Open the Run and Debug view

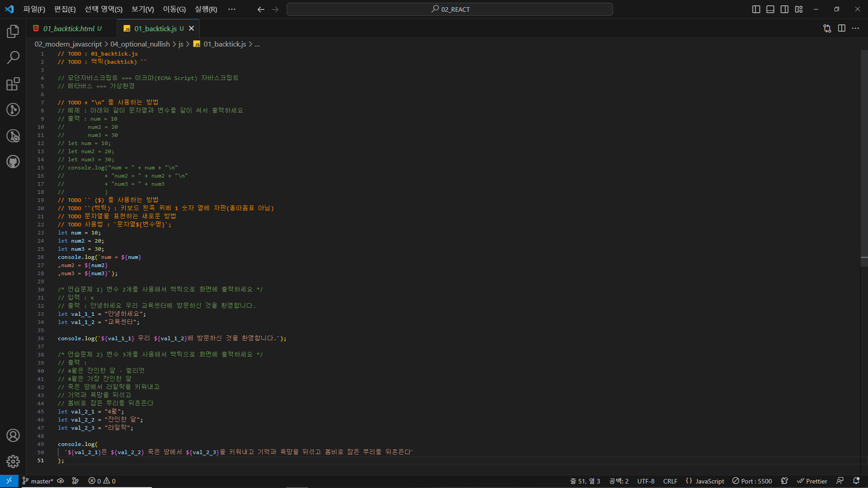tap(13, 136)
